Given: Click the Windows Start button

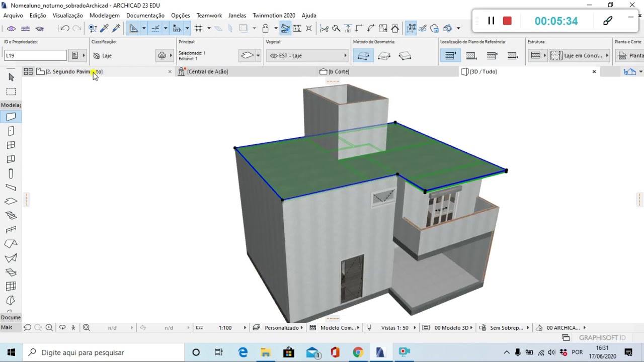Looking at the screenshot, I should tap(11, 352).
